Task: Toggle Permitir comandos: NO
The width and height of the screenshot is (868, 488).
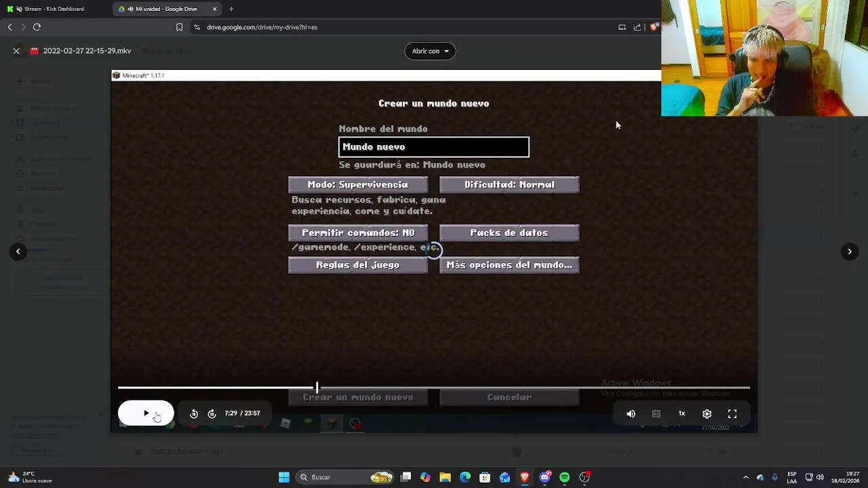Action: (x=358, y=232)
